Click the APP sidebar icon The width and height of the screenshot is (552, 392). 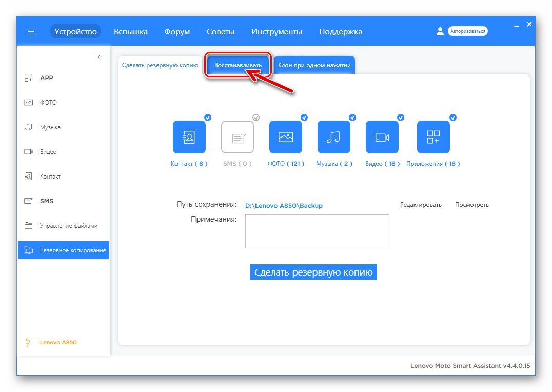tap(28, 78)
